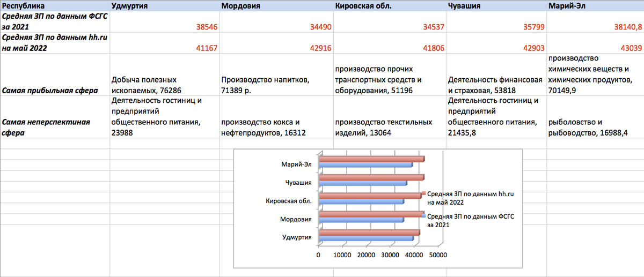
Task: Select the red Кировская обл. bar
Action: coord(370,196)
